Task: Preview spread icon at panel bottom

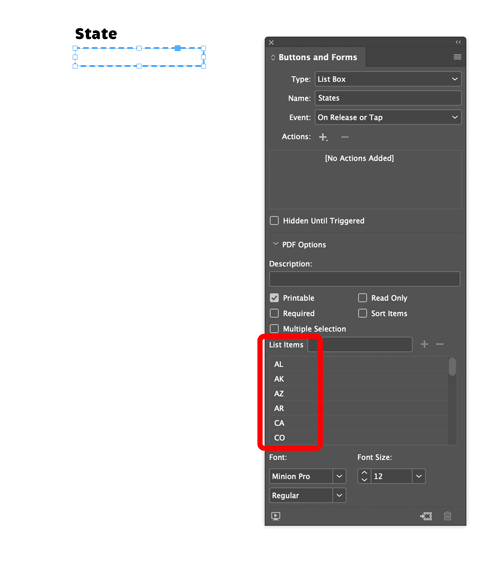Action: 276,516
